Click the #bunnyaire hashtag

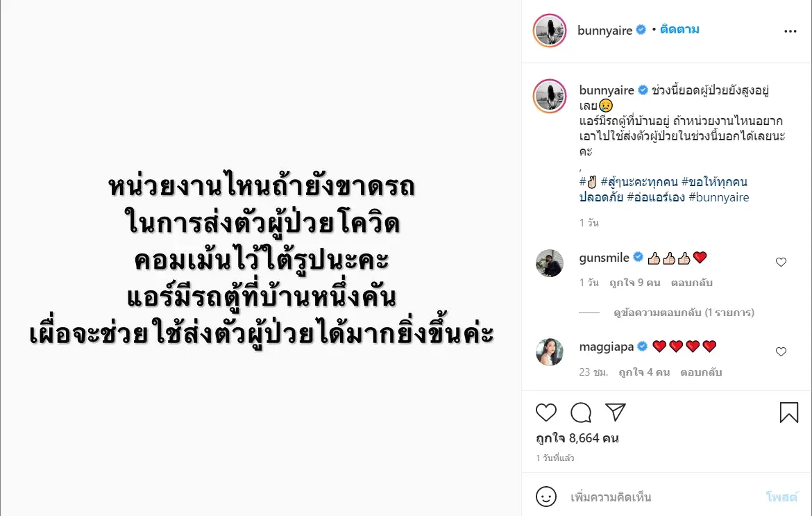[719, 197]
